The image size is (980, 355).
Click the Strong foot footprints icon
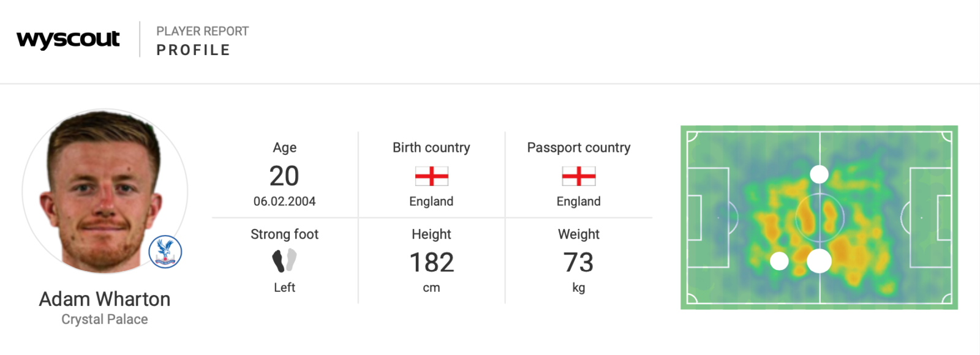[285, 260]
